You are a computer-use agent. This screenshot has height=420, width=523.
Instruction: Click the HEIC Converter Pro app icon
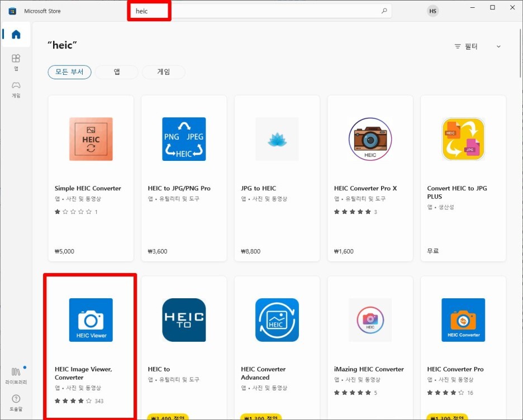pos(463,320)
